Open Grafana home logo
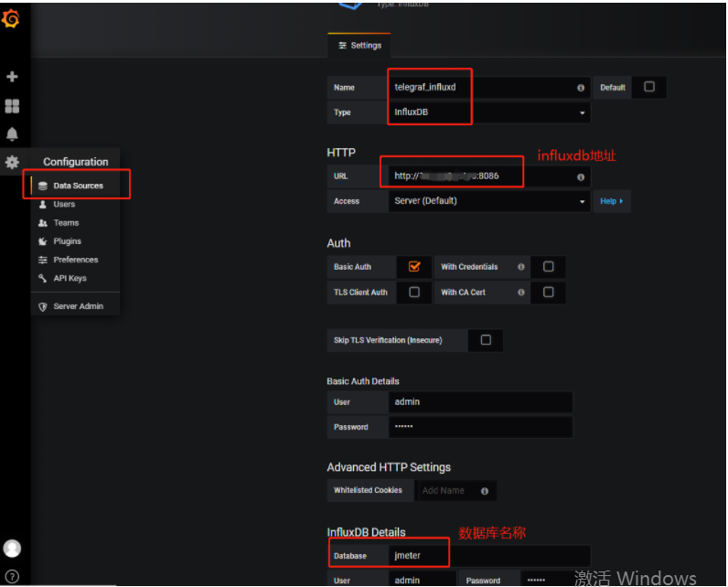 tap(11, 18)
